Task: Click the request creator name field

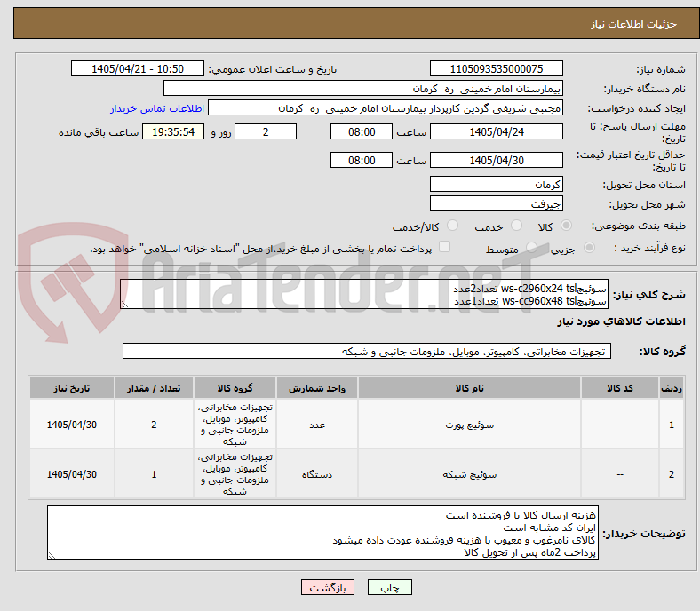Action: (386, 108)
